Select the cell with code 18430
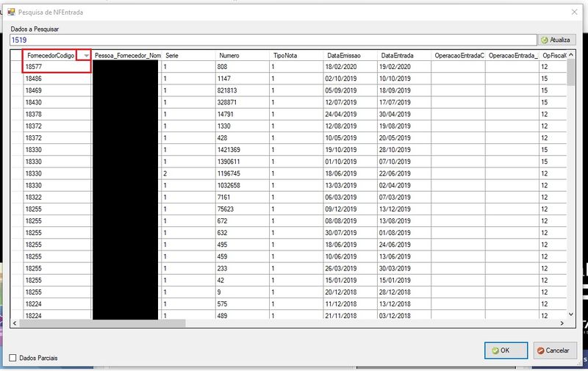 (x=57, y=102)
